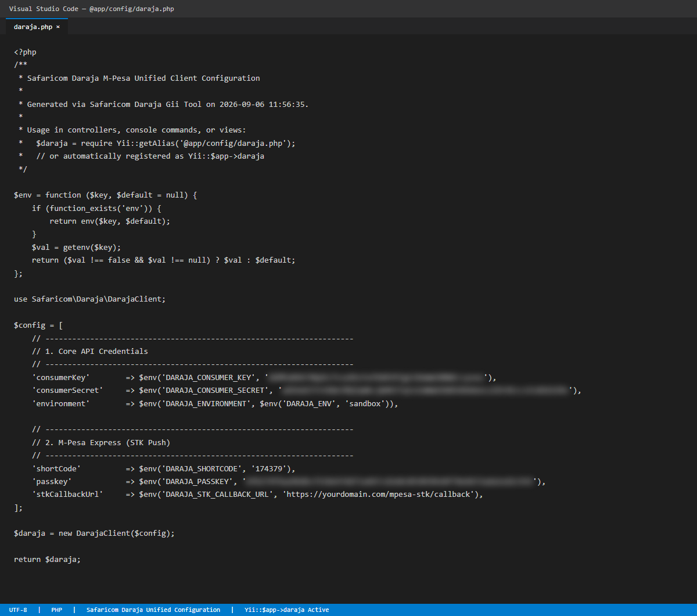Click the 'DARAJA_ENVIRONMENT' string
The height and width of the screenshot is (616, 697).
coord(206,403)
